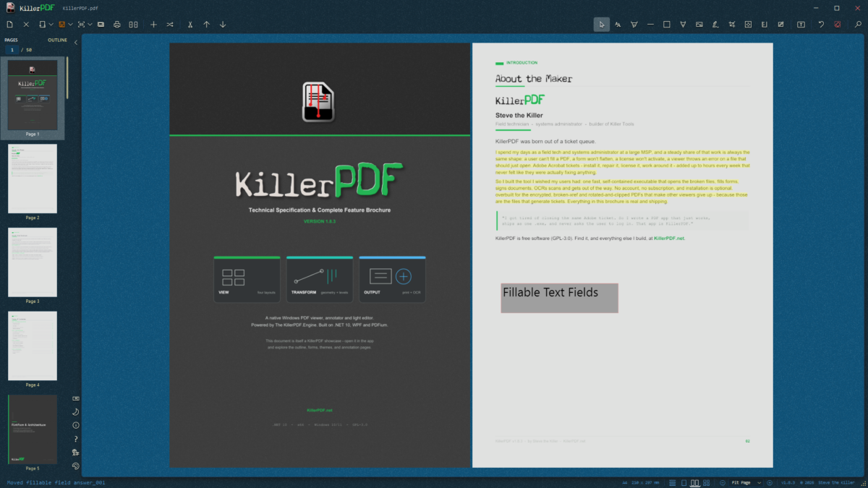Viewport: 868px width, 488px height.
Task: Switch to grid thumbnail layout
Action: point(707,482)
